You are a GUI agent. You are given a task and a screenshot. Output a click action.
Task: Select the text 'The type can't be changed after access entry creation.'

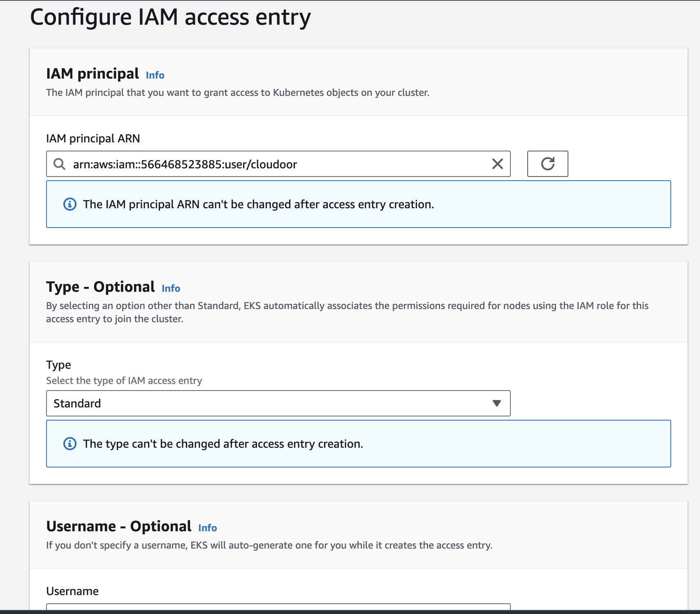(223, 444)
